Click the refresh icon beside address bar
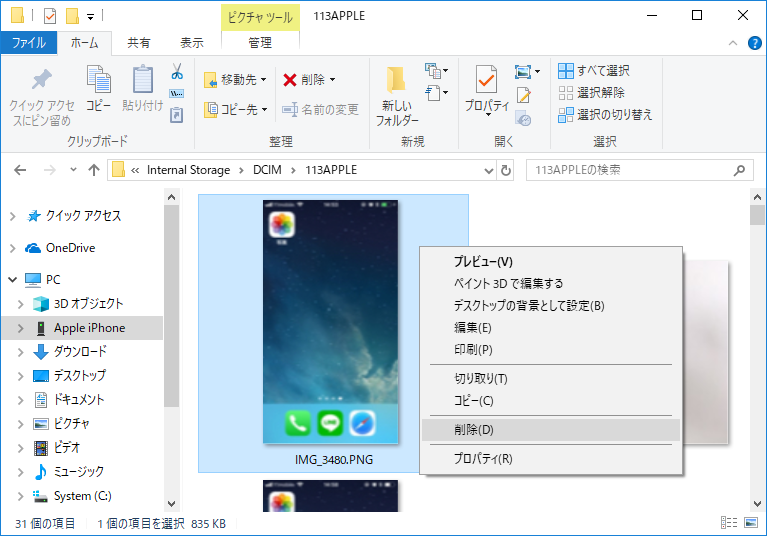 [x=506, y=170]
